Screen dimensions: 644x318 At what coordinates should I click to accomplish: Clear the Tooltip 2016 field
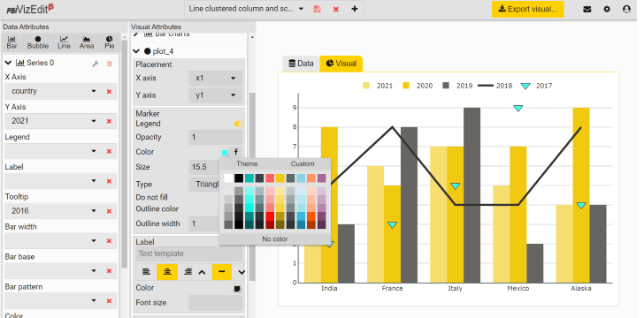tap(109, 211)
